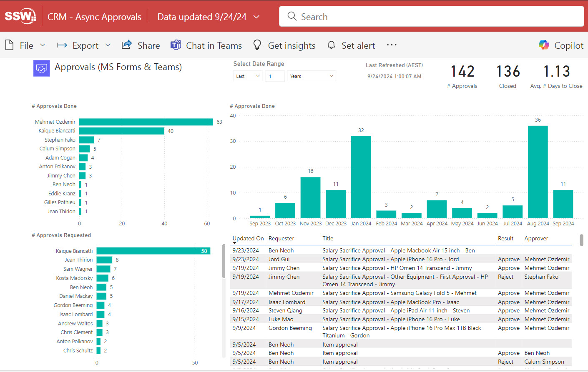The image size is (588, 372).
Task: Open the 'Years' period dropdown
Action: pyautogui.click(x=311, y=76)
